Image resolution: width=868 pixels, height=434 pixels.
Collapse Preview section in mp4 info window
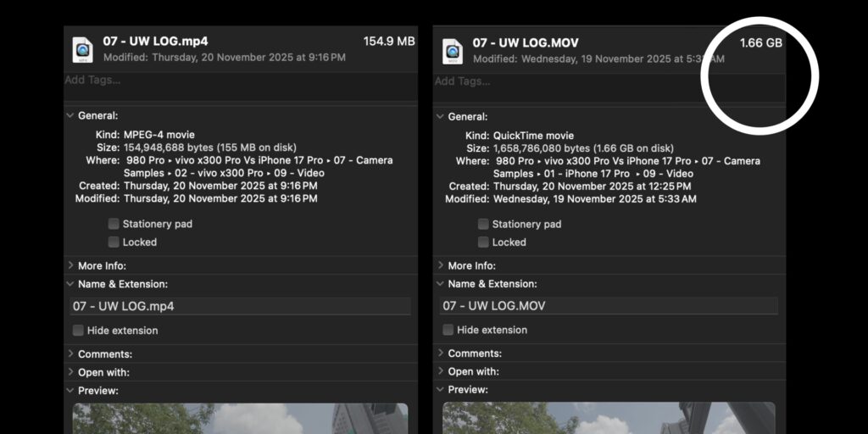coord(70,390)
